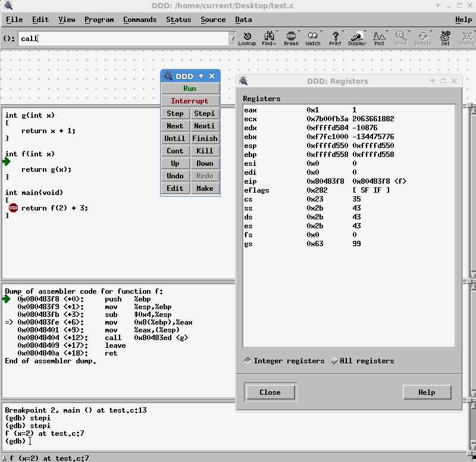The width and height of the screenshot is (476, 462).
Task: Click the Watch toolbar icon
Action: [313, 39]
